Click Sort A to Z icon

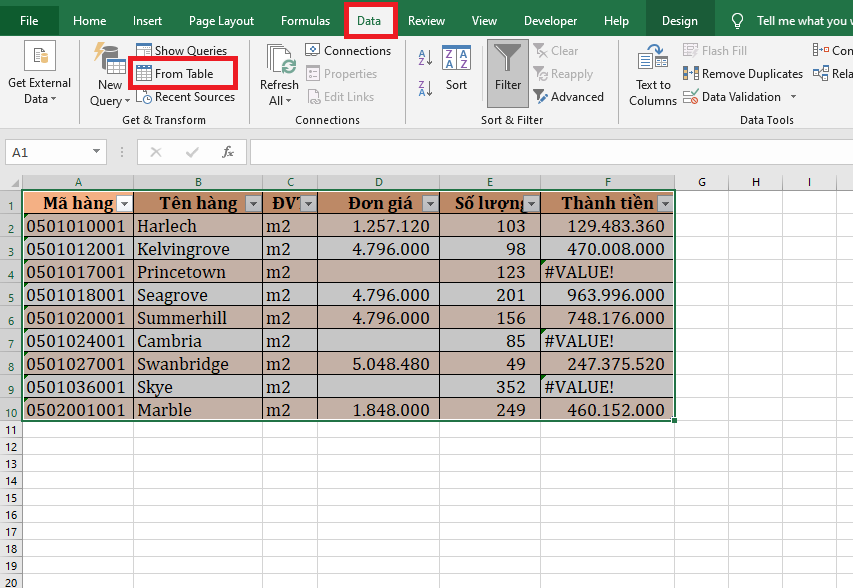(x=425, y=58)
